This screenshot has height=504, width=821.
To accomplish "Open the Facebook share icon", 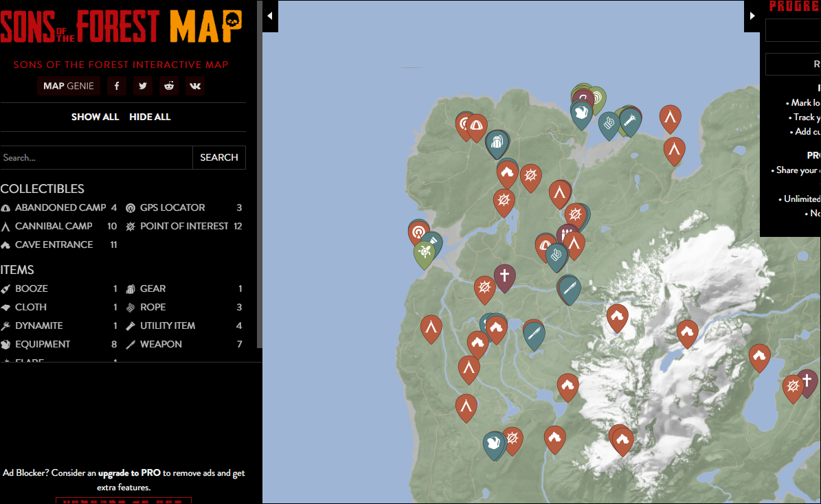I will point(117,86).
